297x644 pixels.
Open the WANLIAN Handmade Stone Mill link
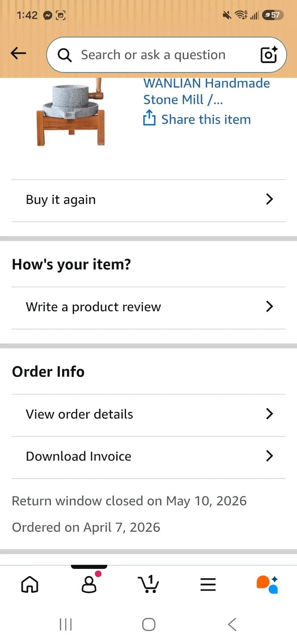[207, 91]
